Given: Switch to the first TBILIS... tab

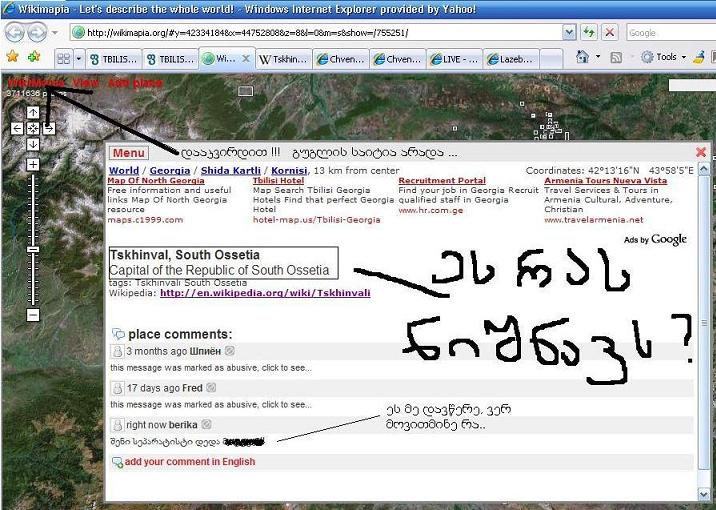Looking at the screenshot, I should [113, 59].
